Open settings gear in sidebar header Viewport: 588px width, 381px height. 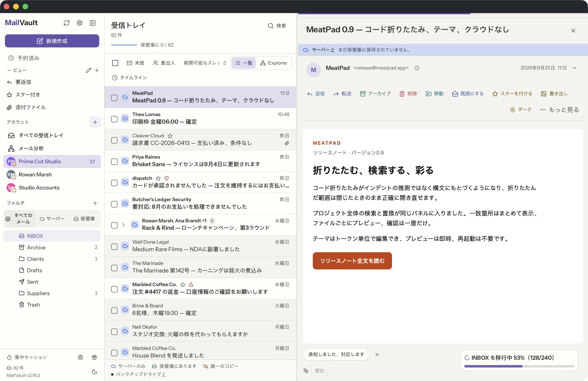click(80, 23)
